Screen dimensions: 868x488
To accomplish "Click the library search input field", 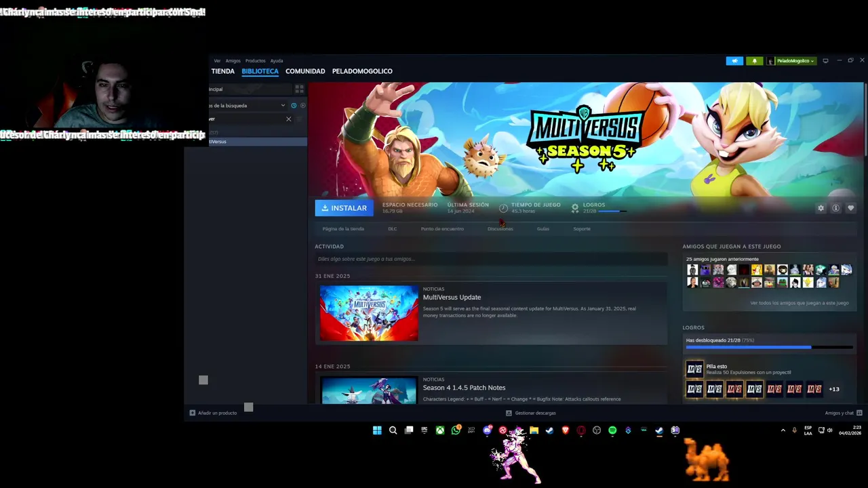I will [x=246, y=119].
